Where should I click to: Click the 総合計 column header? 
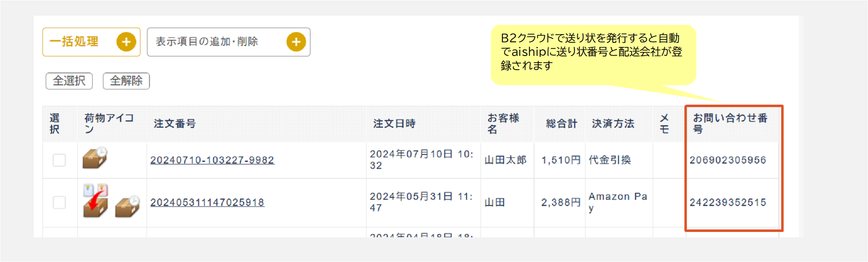[x=561, y=124]
